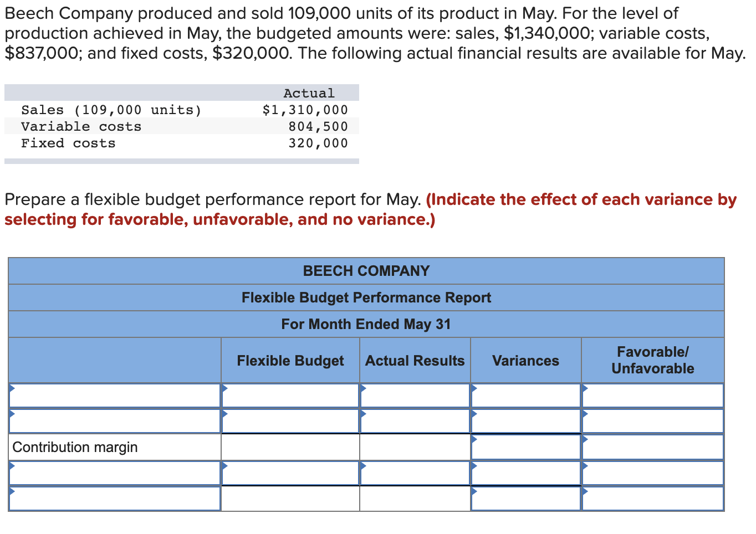Click fourth row's Variances input cell

pyautogui.click(x=526, y=473)
